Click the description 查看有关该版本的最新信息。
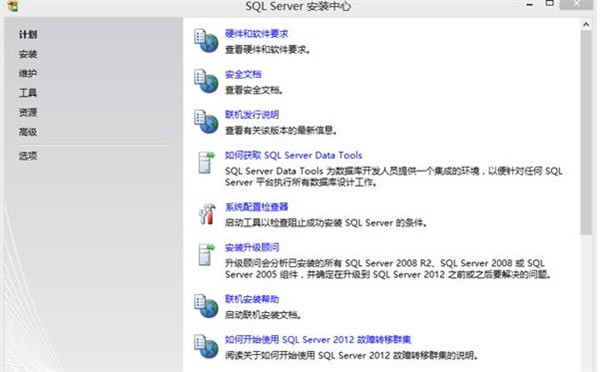The image size is (600, 372). point(280,131)
